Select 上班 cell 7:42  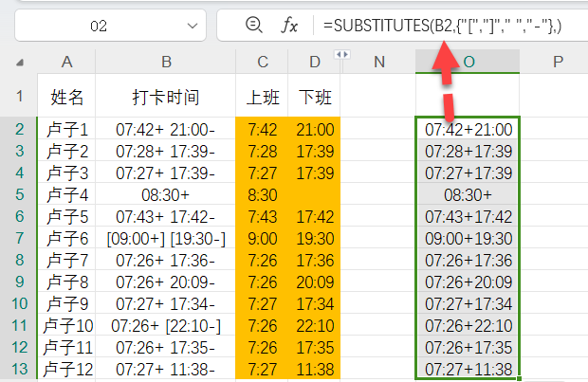(262, 129)
